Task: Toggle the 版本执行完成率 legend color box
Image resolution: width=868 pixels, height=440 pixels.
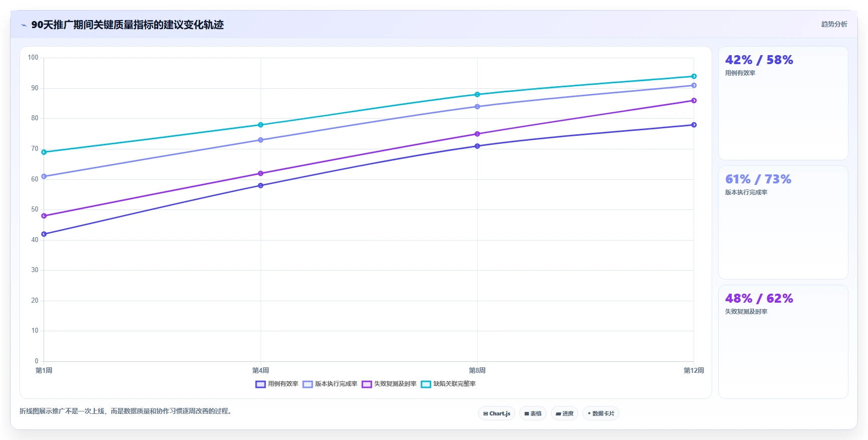Action: (x=307, y=384)
